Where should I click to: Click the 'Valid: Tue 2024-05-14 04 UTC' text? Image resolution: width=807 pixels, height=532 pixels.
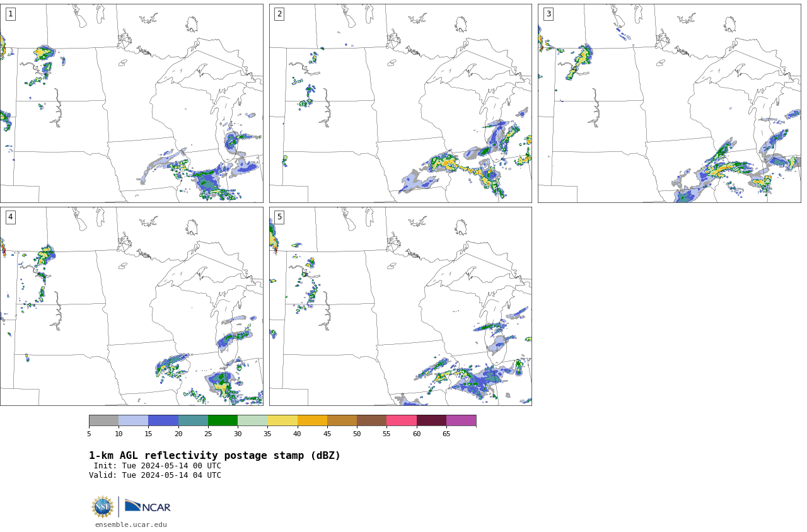click(x=155, y=475)
